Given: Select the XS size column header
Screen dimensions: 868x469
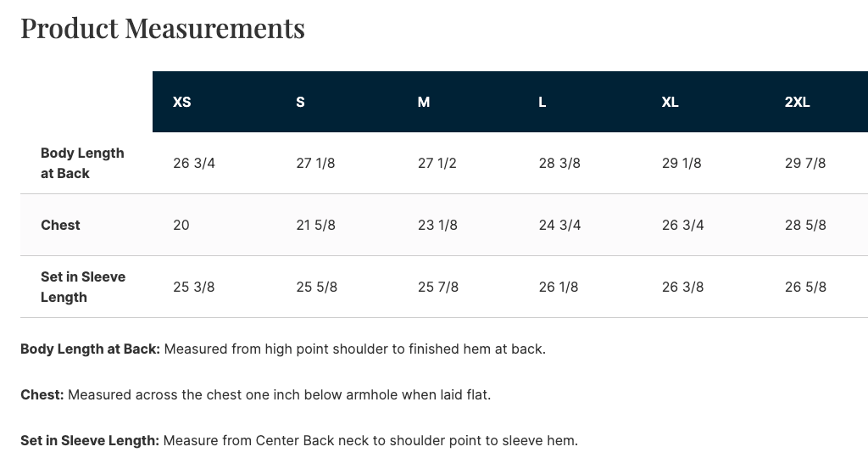Looking at the screenshot, I should 181,102.
